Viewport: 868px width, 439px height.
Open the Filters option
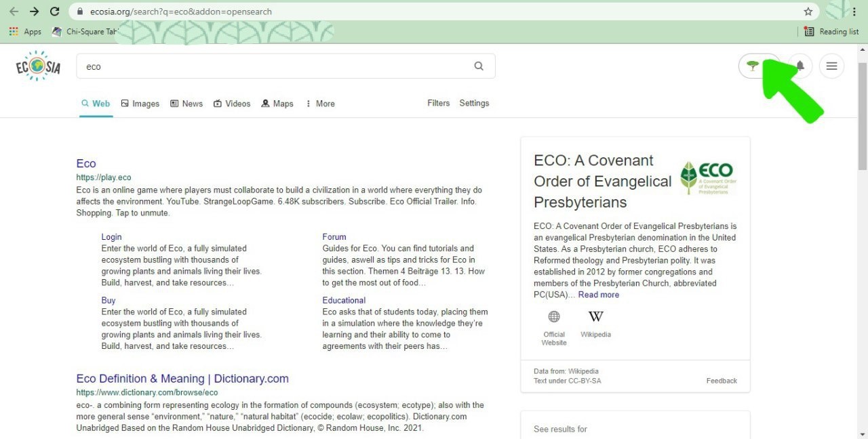pyautogui.click(x=439, y=103)
